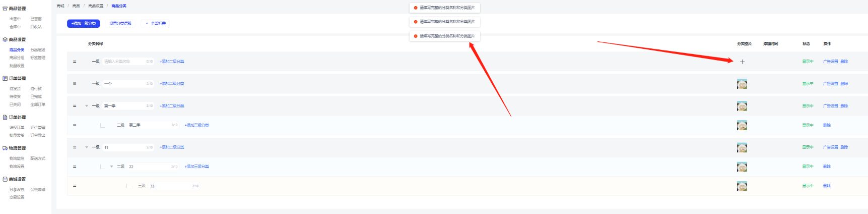Click the plus icon to upload category image
This screenshot has height=214, width=868.
coord(742,62)
